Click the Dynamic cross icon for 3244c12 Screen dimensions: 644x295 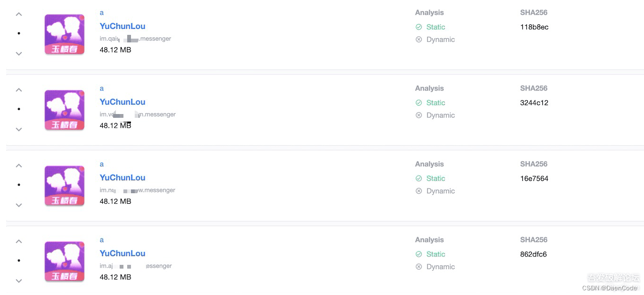pos(419,115)
